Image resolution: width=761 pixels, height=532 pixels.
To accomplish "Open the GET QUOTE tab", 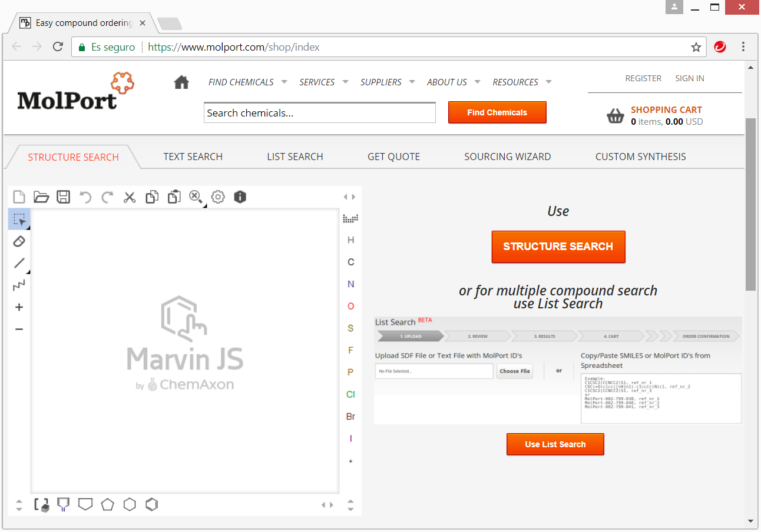I will (394, 157).
